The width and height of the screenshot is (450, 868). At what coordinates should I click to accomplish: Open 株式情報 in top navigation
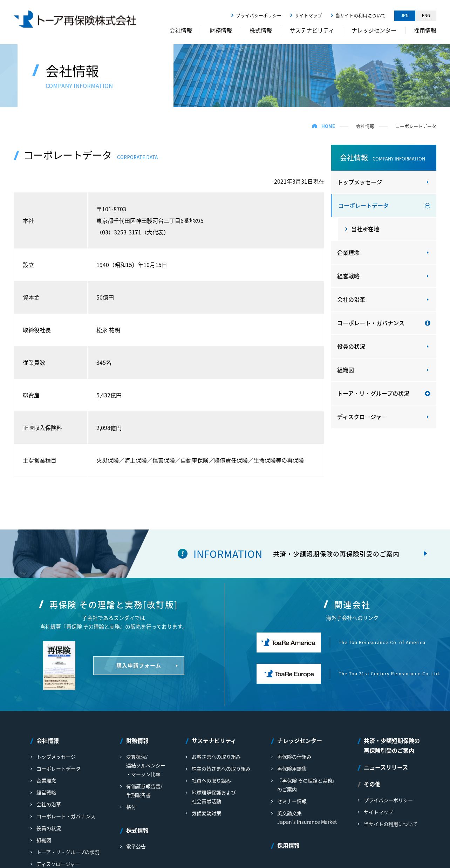pyautogui.click(x=261, y=31)
